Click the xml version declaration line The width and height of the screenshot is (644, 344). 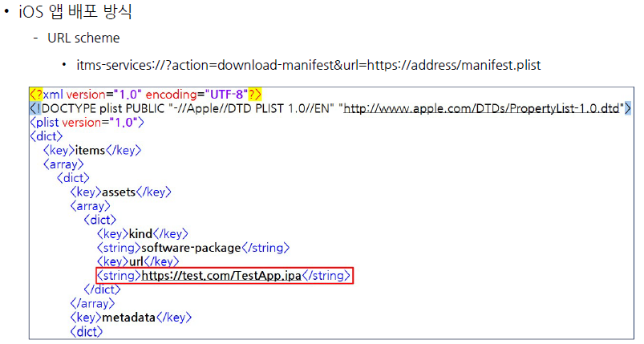tap(145, 95)
